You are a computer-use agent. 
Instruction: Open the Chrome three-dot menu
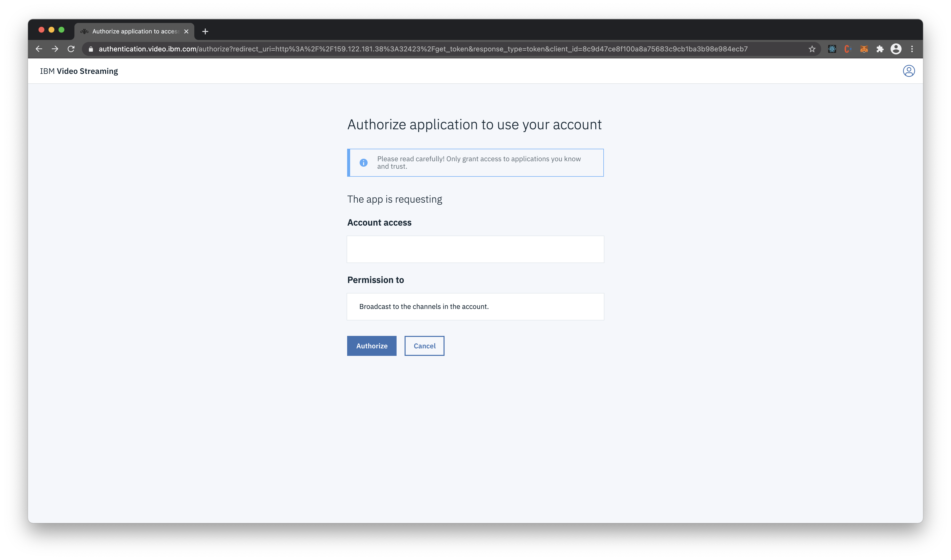point(912,49)
